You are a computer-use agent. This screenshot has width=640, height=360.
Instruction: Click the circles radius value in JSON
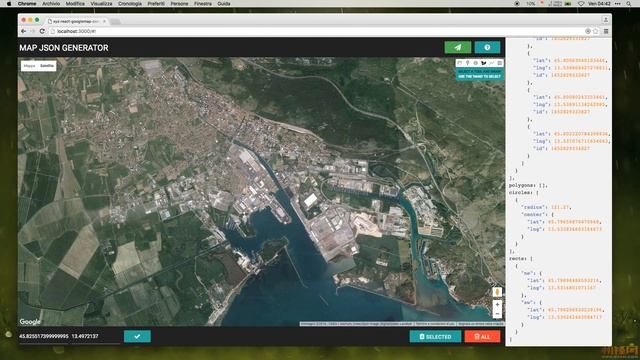pyautogui.click(x=560, y=207)
